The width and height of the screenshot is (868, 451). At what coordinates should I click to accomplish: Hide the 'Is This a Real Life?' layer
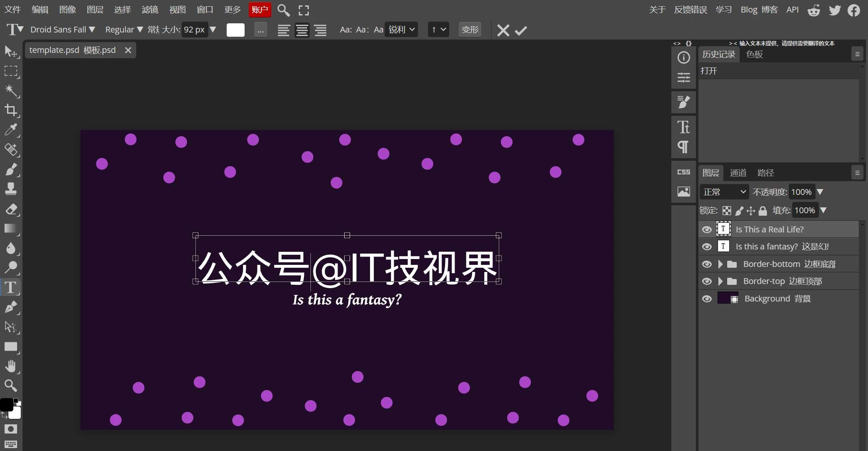(x=707, y=229)
